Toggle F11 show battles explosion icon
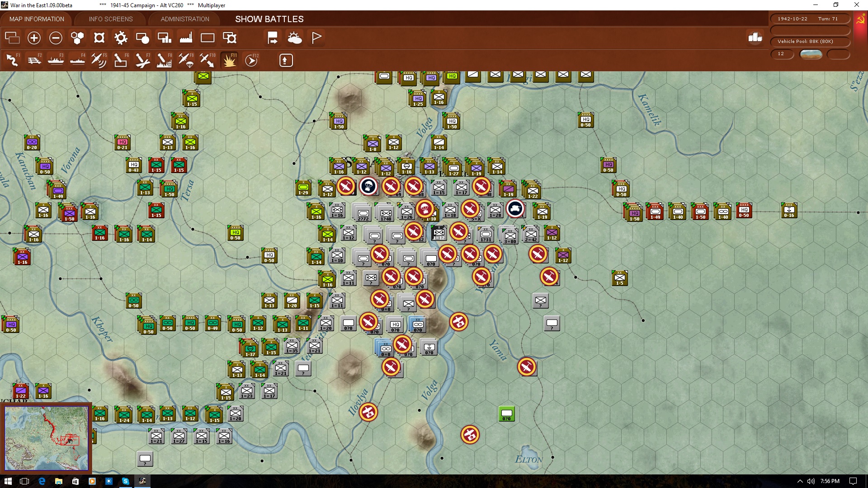Viewport: 868px width, 488px height. click(x=229, y=60)
